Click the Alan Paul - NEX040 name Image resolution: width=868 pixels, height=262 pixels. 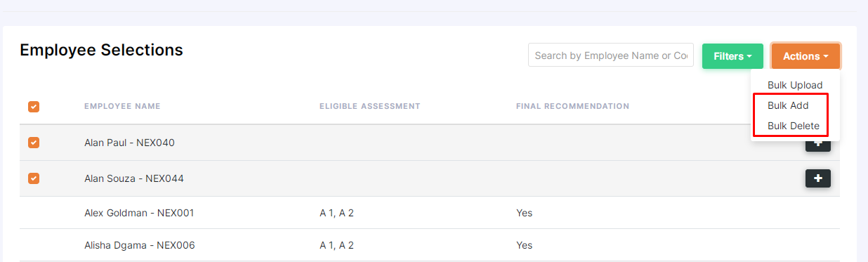coord(129,143)
